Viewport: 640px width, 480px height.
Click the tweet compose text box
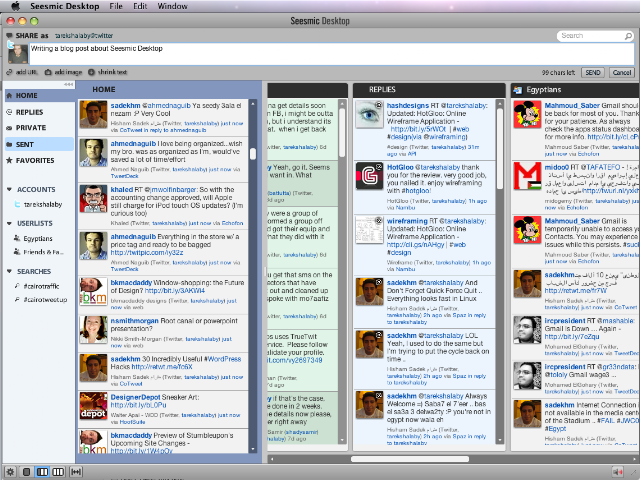coord(331,54)
